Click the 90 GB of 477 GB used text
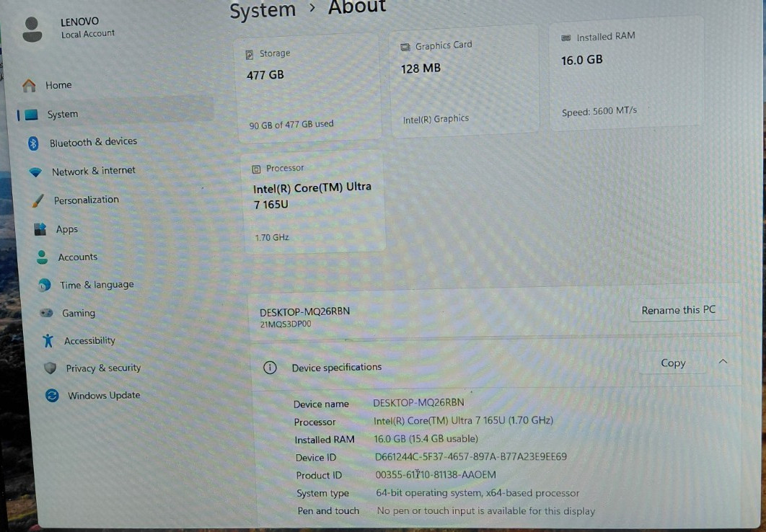766x532 pixels. pos(291,125)
